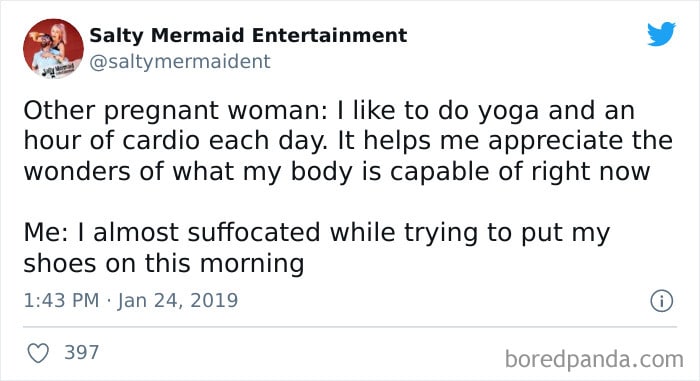The image size is (700, 381).
Task: Click the 'shoes on this morning' line
Action: click(x=164, y=264)
